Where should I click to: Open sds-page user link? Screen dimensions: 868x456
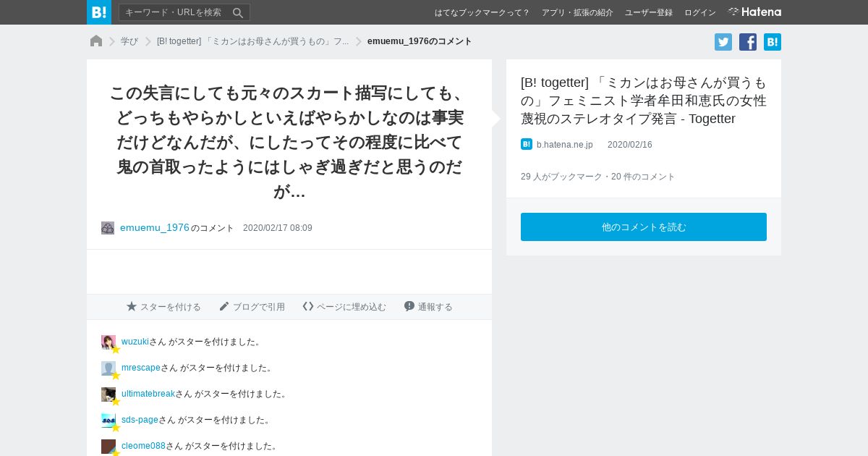point(140,420)
